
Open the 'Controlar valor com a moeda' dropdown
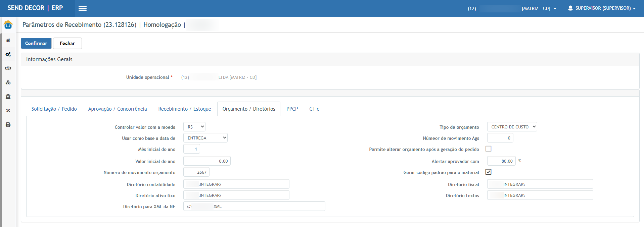click(194, 127)
